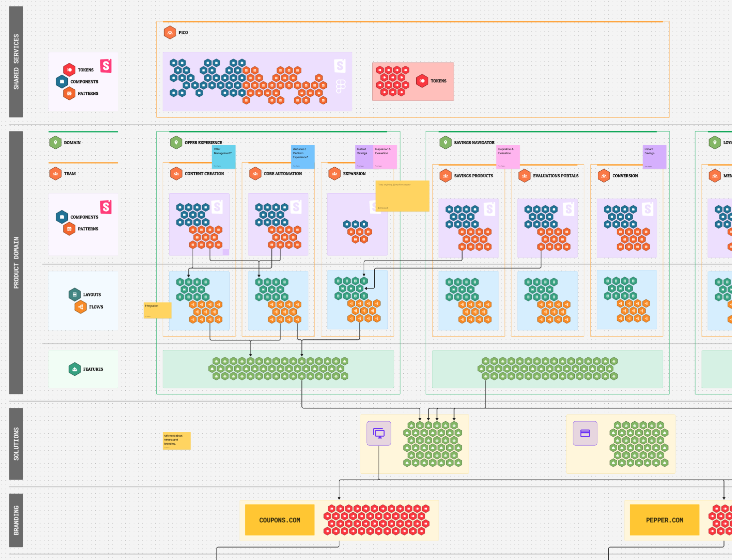Select the SOLUTIONS section label
Screen dimensions: 732x560
tap(16, 444)
